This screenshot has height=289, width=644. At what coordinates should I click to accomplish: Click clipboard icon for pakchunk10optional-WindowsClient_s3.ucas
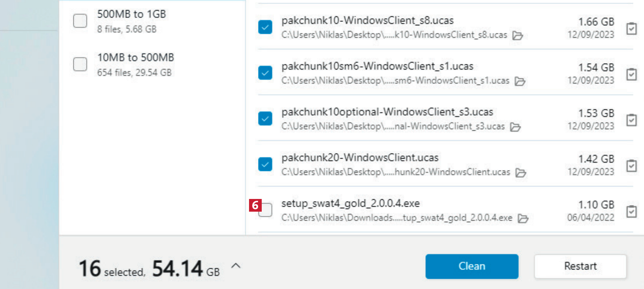[631, 120]
